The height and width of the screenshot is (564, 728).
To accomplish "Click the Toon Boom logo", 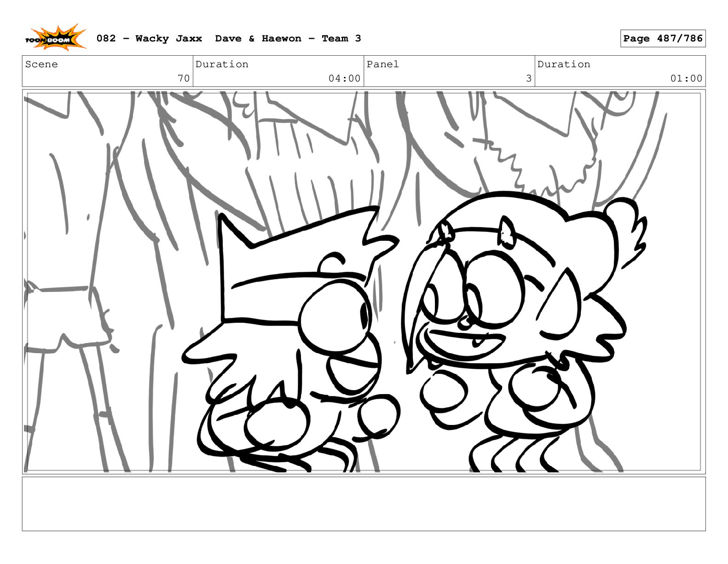I will (x=56, y=38).
